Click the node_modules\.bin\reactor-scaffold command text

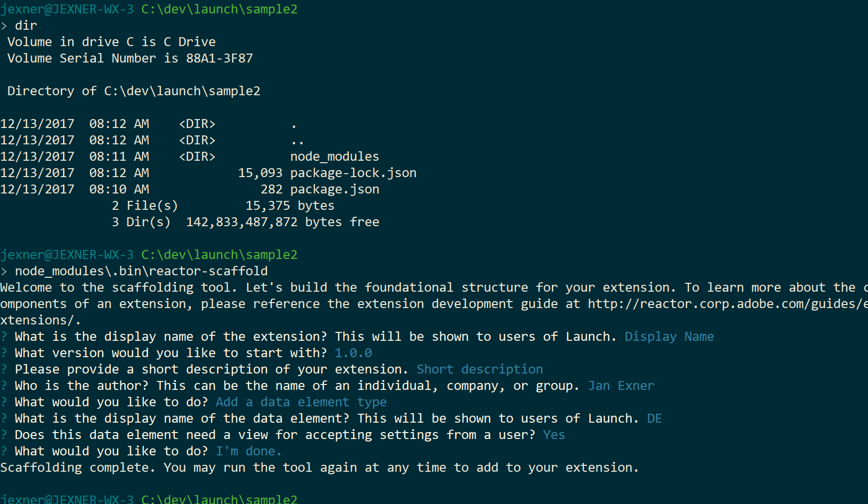tap(141, 271)
